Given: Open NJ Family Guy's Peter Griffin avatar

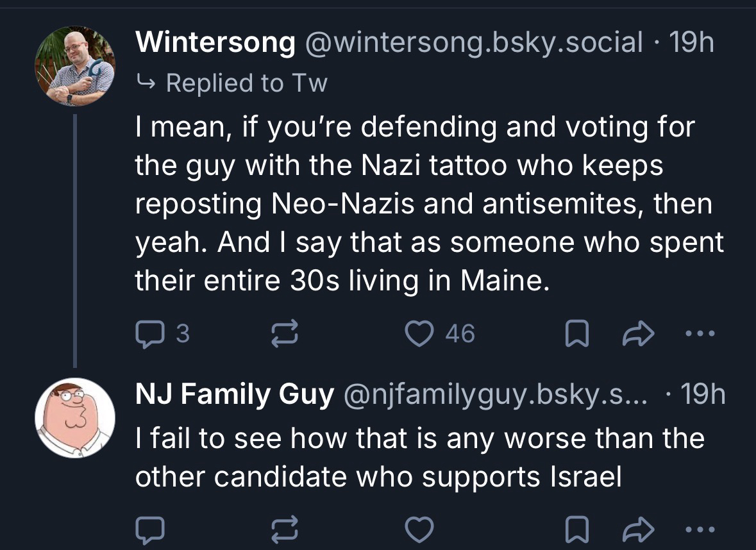Looking at the screenshot, I should pos(75,418).
